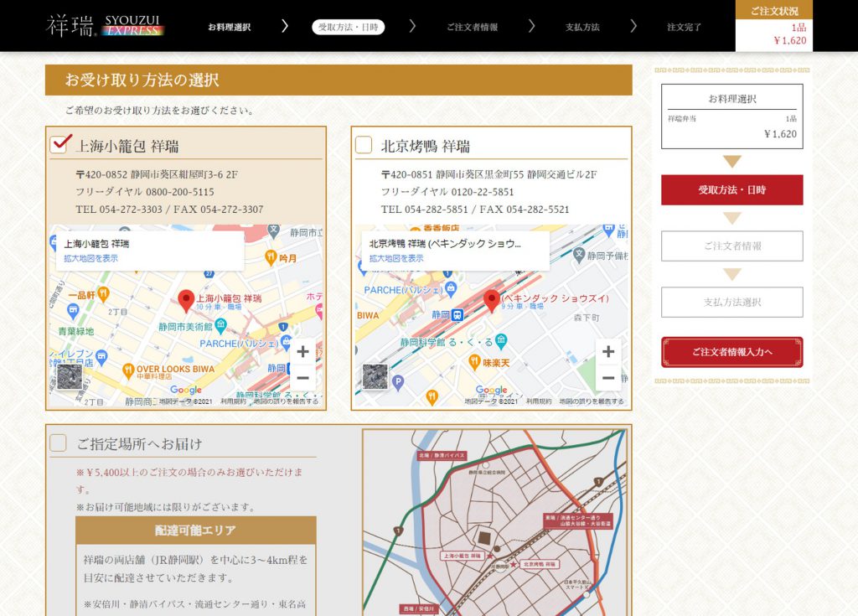The height and width of the screenshot is (616, 858).
Task: Click the 静岡予備校 school marker icon
Action: [579, 254]
